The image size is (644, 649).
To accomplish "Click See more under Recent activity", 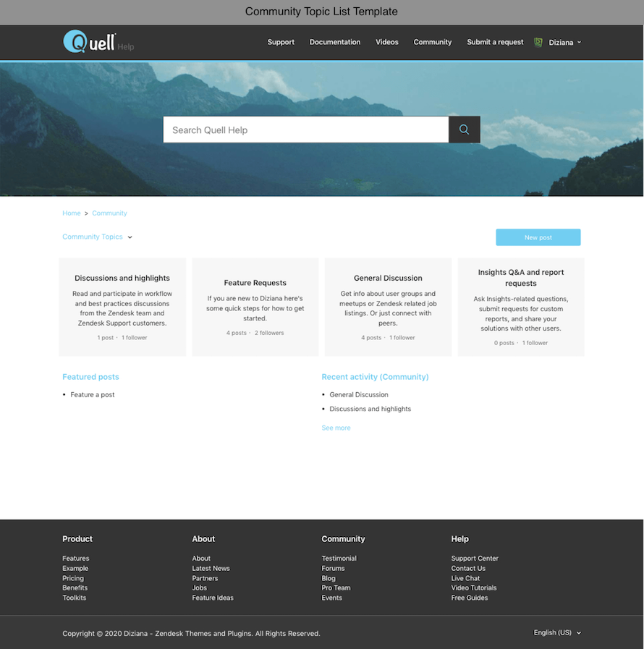I will [x=336, y=428].
